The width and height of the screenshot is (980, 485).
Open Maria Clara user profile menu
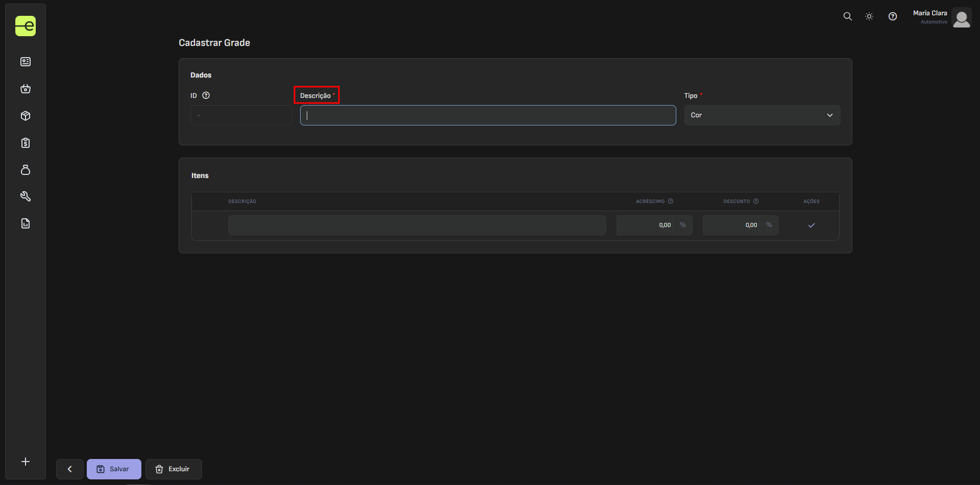[x=941, y=18]
